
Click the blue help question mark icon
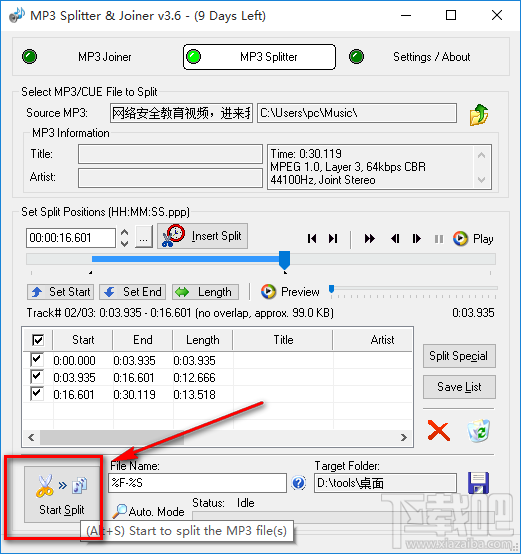(x=299, y=483)
